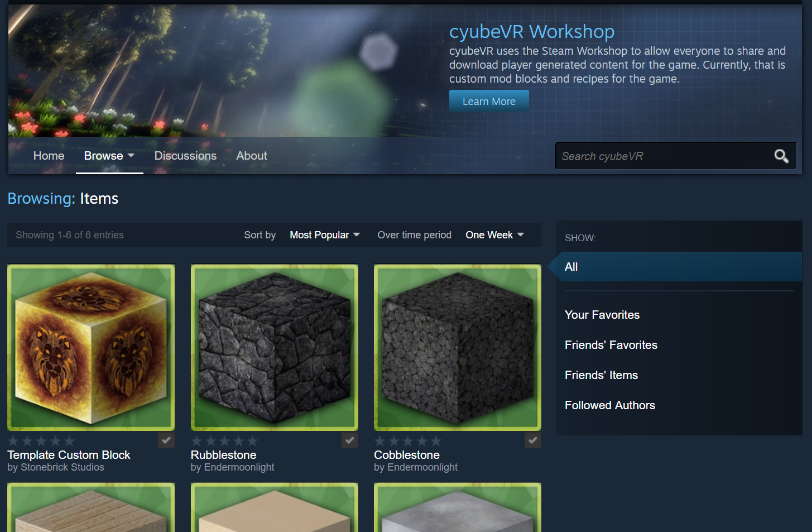The image size is (812, 532).
Task: Open the Rubblestone block thumbnail
Action: pyautogui.click(x=274, y=347)
